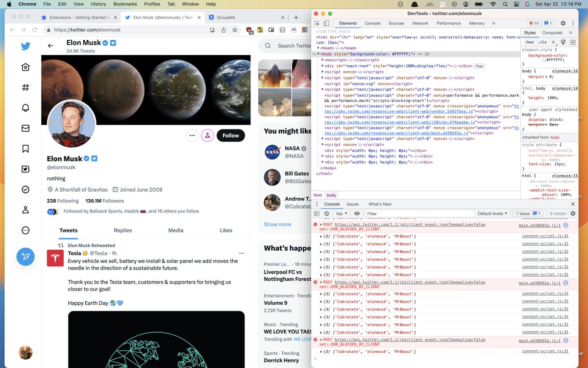Open Verified Organizations icon in sidebar
Viewport: 588px width, 368px height.
click(25, 189)
